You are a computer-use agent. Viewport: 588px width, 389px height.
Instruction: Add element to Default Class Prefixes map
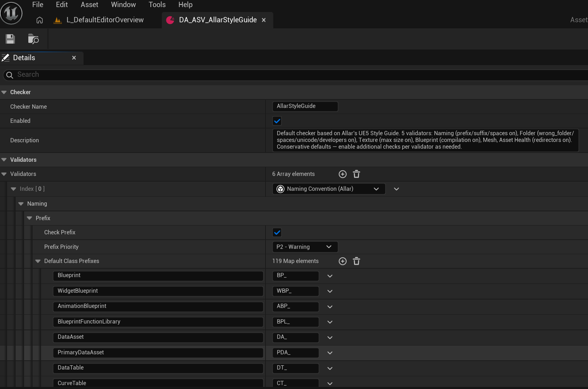click(343, 261)
